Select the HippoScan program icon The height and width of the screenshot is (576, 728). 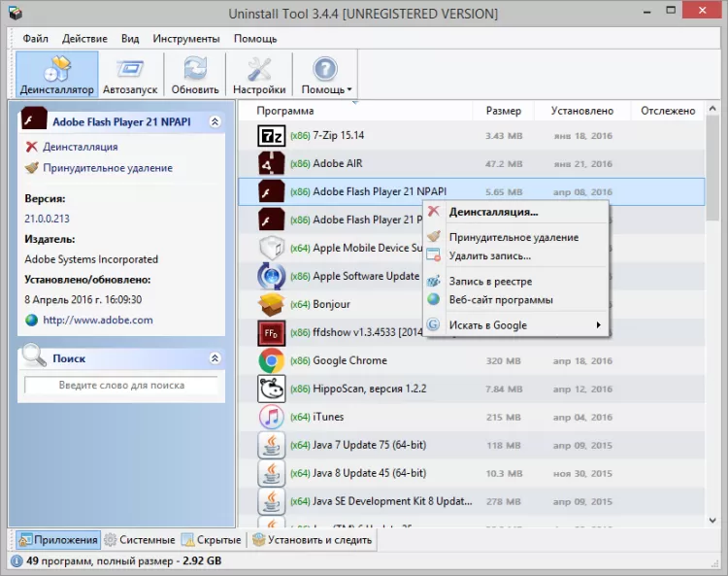pos(271,389)
